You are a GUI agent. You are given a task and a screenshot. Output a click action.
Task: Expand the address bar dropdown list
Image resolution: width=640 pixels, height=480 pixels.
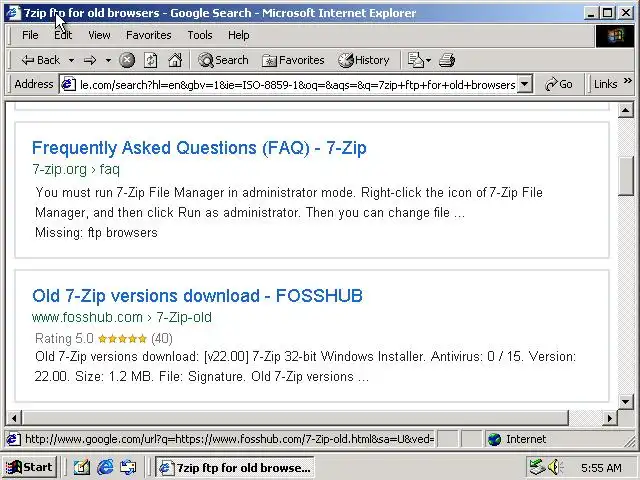click(524, 84)
